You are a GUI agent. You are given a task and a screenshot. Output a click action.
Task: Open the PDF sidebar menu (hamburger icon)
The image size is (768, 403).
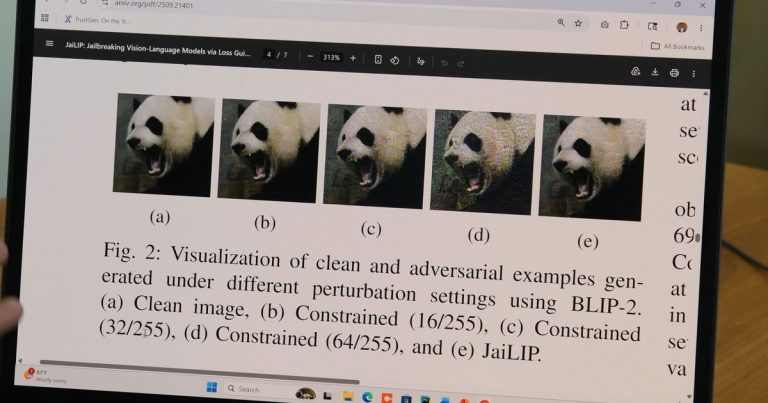(49, 44)
